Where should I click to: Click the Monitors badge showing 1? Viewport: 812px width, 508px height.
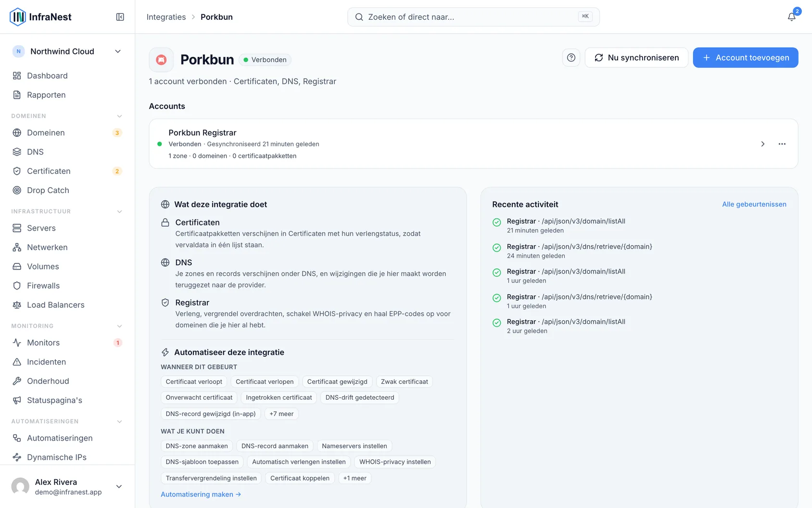pyautogui.click(x=117, y=343)
